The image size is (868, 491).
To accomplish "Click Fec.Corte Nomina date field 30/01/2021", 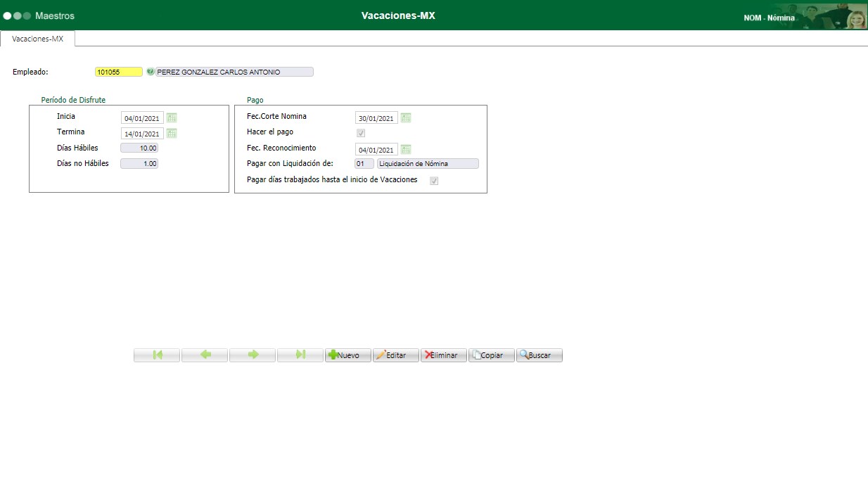I will point(376,118).
